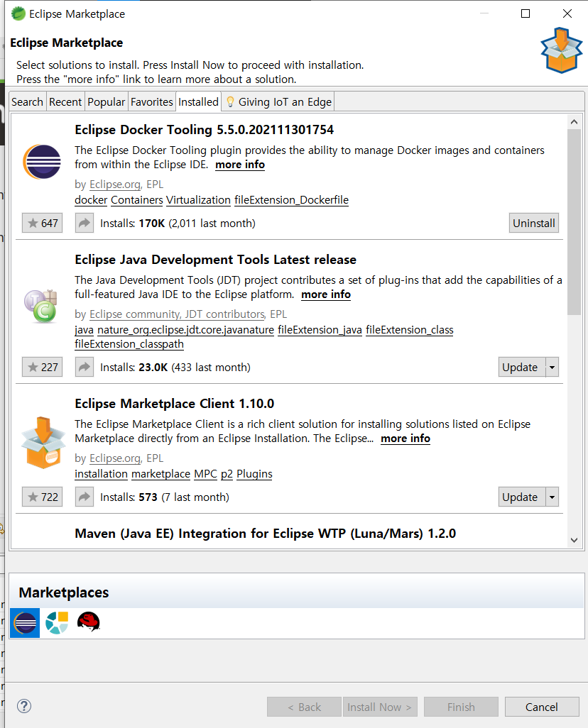Switch to the Recent tab
The image size is (588, 728).
(65, 101)
